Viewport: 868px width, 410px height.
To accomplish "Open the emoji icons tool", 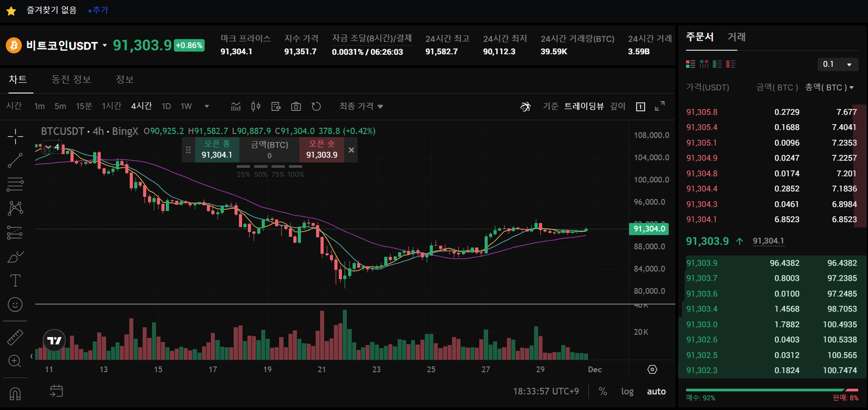I will [x=15, y=305].
